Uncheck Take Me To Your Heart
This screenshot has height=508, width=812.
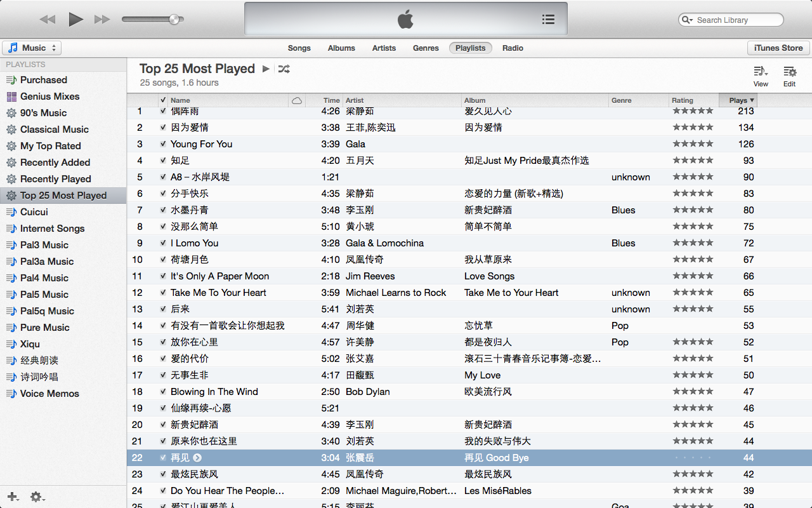pyautogui.click(x=163, y=293)
